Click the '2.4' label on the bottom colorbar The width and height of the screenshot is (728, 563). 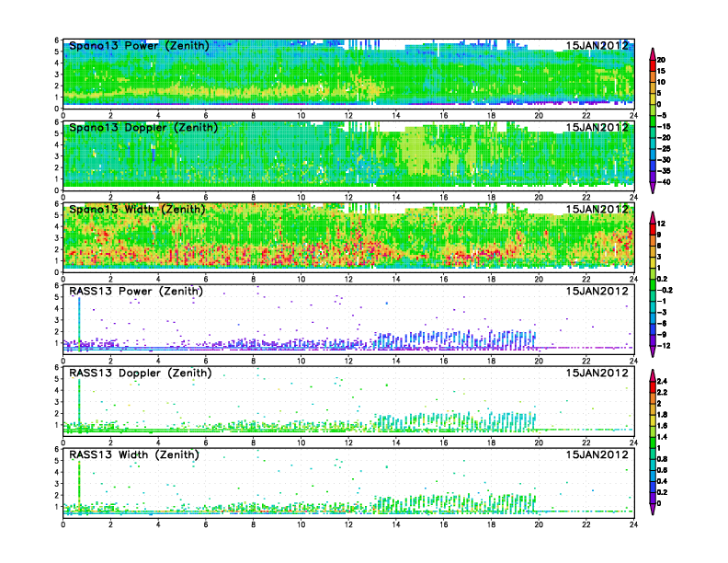coord(662,381)
